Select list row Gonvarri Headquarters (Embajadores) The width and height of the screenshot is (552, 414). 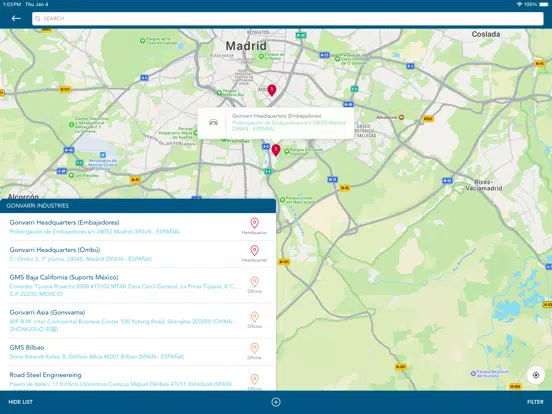pos(138,227)
